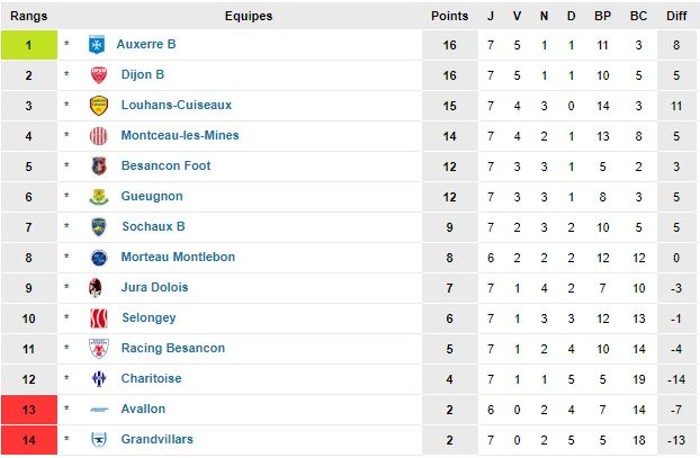Screen dimensions: 700x458
Task: Open the Avallon team link
Action: [143, 409]
